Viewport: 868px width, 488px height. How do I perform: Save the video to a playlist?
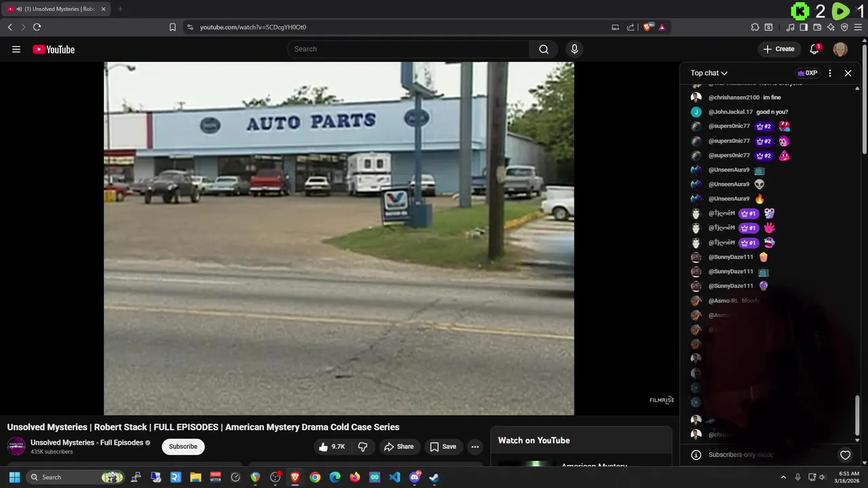point(443,447)
